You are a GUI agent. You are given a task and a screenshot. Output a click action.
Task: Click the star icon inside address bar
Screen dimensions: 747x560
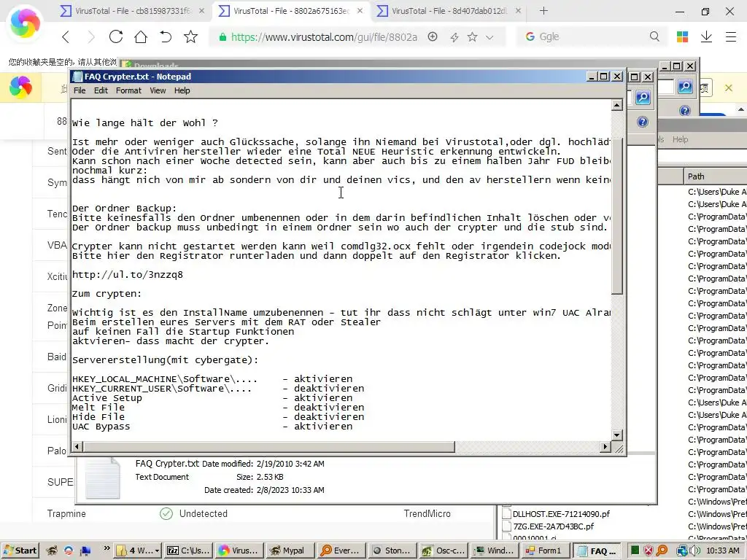[x=472, y=36]
